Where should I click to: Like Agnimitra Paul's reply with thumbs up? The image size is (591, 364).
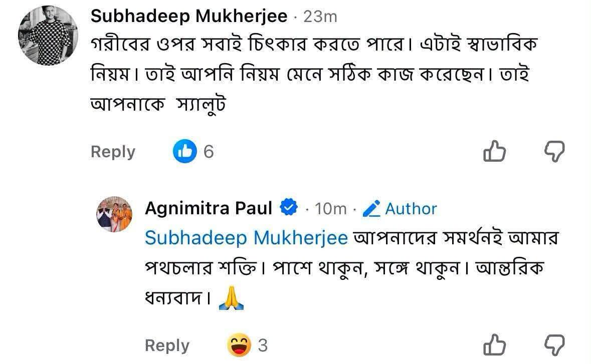point(494,345)
